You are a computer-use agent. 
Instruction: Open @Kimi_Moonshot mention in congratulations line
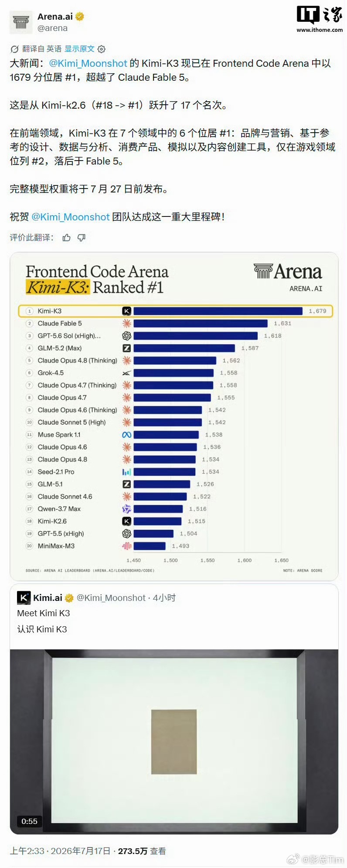(70, 217)
